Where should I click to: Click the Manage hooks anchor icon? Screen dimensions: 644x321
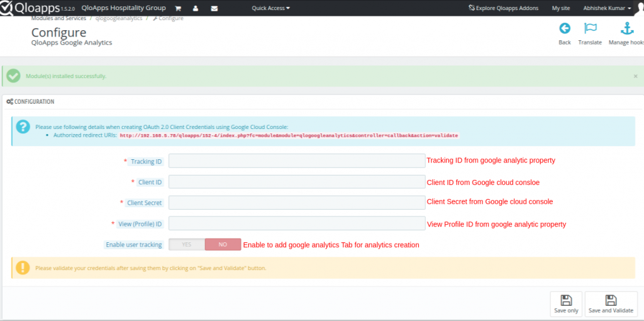tap(627, 28)
